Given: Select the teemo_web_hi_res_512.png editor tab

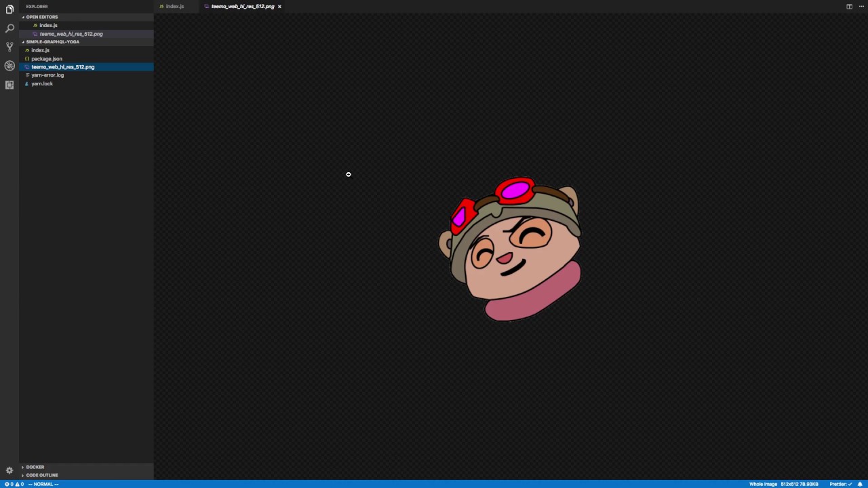Looking at the screenshot, I should point(242,6).
